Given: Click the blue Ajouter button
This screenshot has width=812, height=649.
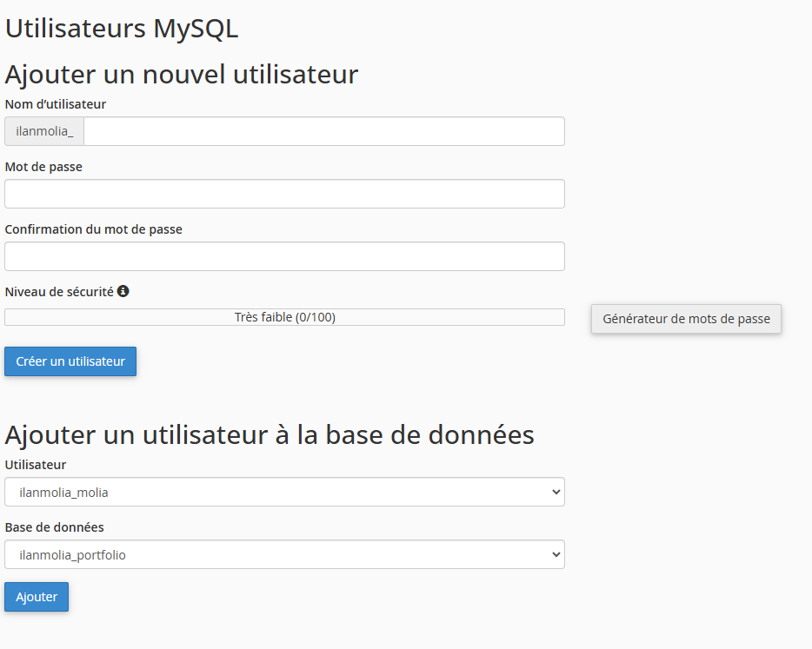Looking at the screenshot, I should point(37,597).
